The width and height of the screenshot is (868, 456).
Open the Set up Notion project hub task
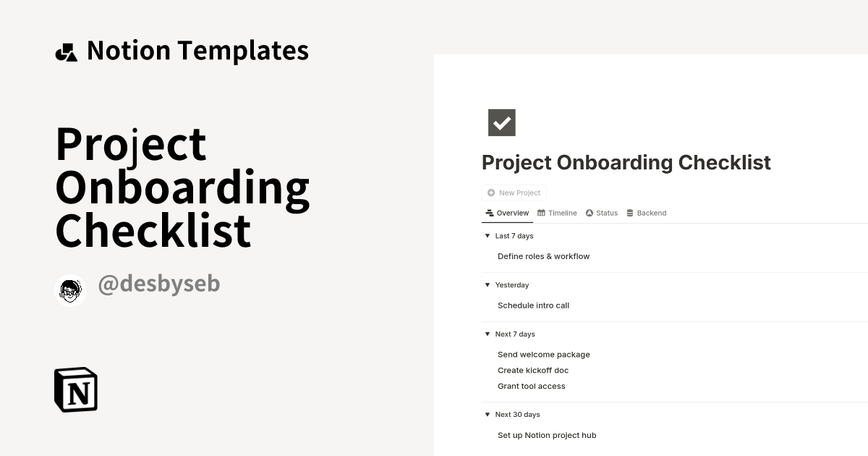(x=546, y=435)
